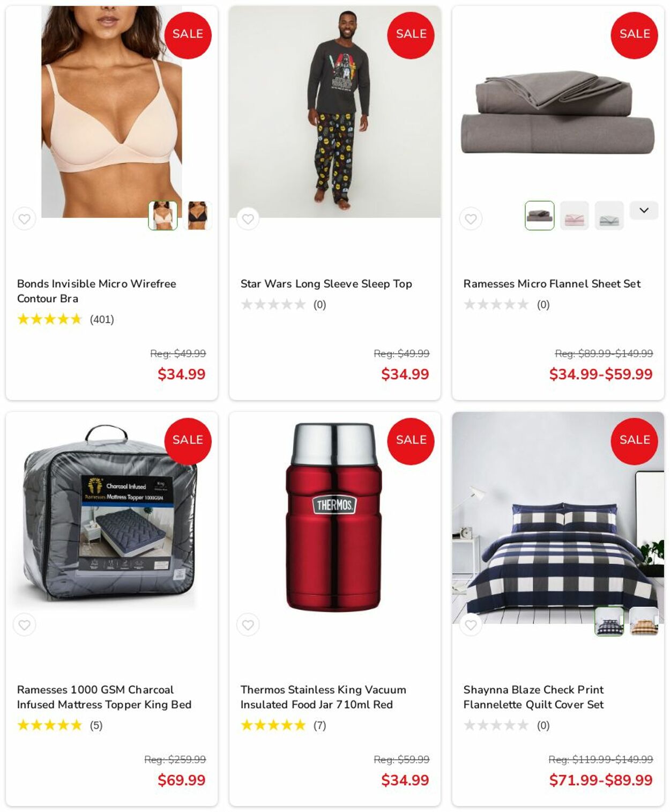This screenshot has height=812, width=670.
Task: Pick the light grey sheet set swatch
Action: [x=609, y=216]
